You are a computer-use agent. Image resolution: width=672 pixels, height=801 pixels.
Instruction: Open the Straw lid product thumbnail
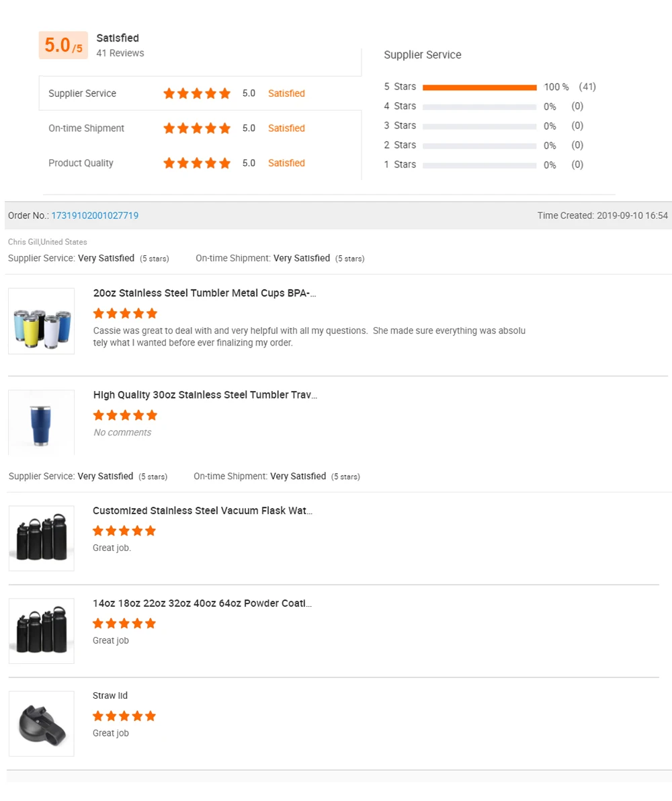(41, 724)
